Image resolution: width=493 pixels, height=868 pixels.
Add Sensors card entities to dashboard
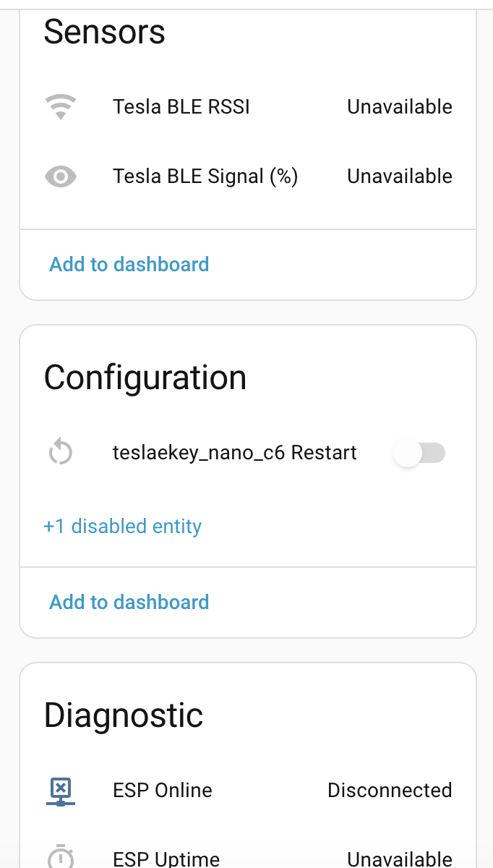tap(129, 265)
